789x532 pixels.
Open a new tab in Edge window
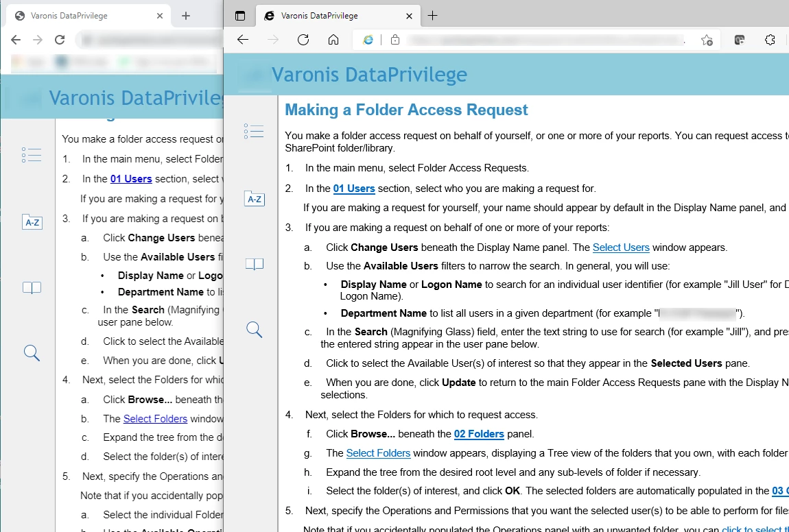pos(432,16)
